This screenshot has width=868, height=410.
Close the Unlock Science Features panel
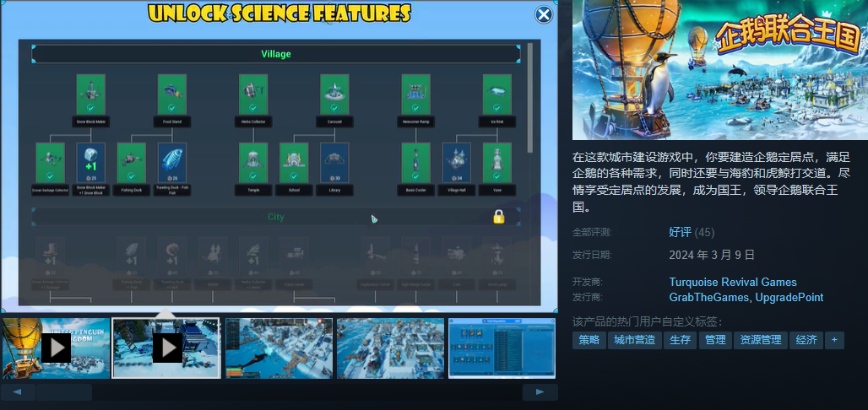click(x=544, y=15)
